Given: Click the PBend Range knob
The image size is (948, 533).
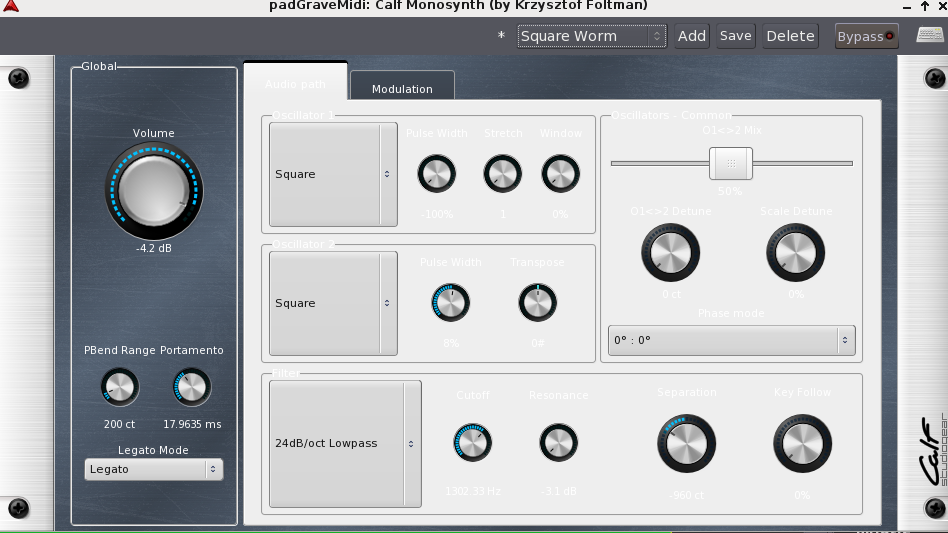Looking at the screenshot, I should 119,387.
